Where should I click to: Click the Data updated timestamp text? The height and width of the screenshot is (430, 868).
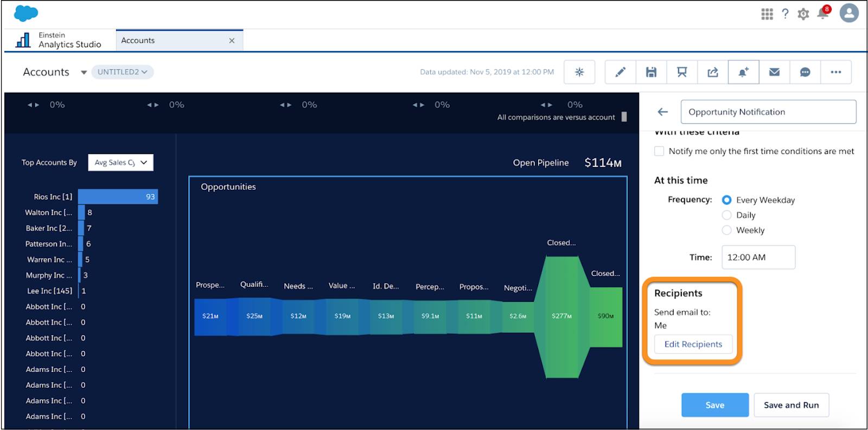[x=487, y=72]
